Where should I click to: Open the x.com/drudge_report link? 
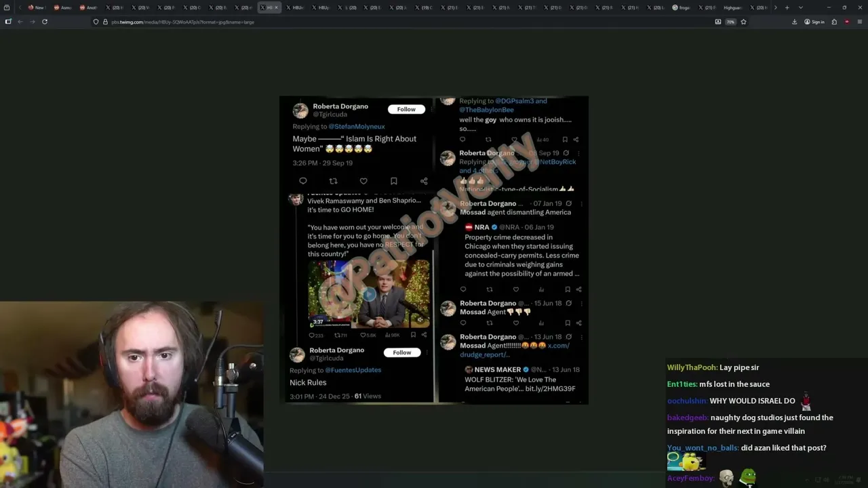(x=515, y=350)
